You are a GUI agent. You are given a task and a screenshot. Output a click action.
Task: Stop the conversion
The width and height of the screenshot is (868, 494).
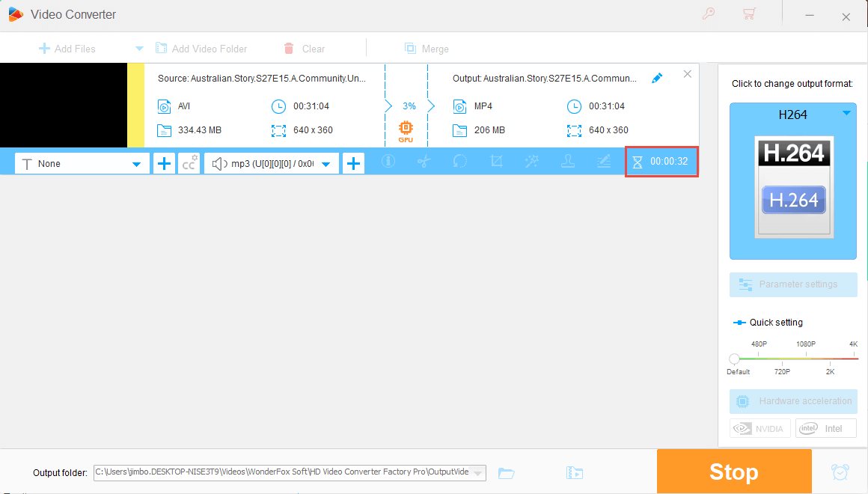(x=734, y=472)
